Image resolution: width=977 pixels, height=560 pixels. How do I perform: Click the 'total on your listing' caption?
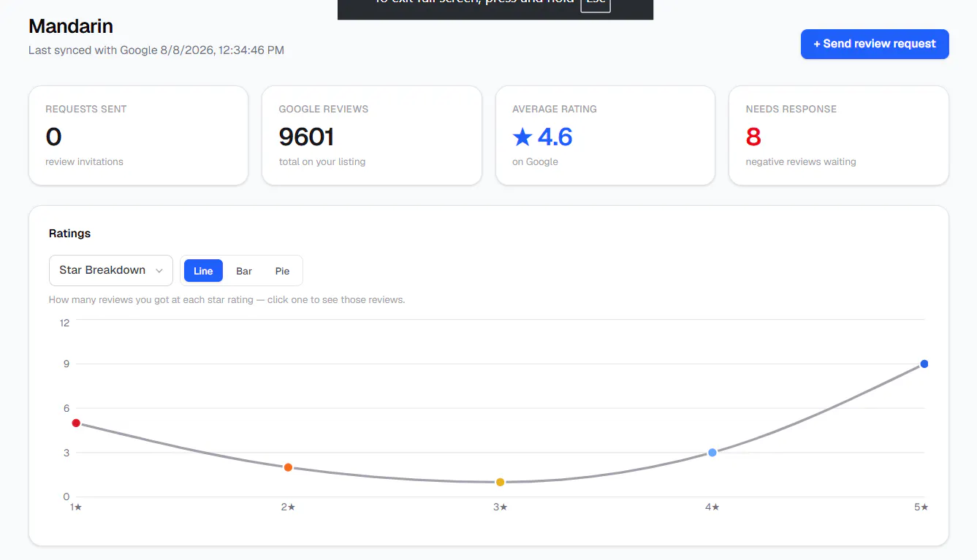pos(322,162)
